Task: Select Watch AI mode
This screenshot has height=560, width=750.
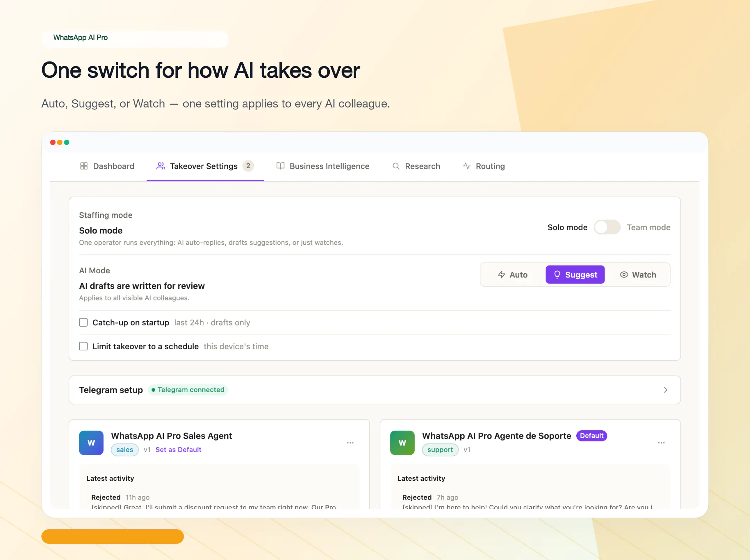Action: click(638, 275)
